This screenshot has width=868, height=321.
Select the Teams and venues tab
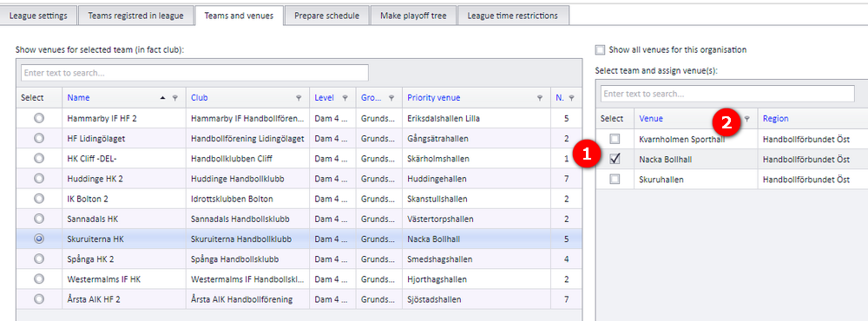[239, 16]
